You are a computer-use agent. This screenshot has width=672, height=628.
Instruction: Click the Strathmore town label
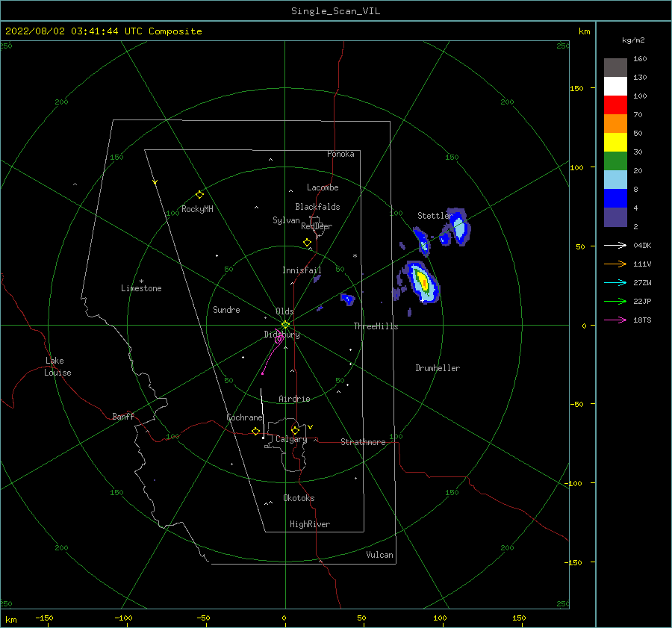tap(363, 442)
